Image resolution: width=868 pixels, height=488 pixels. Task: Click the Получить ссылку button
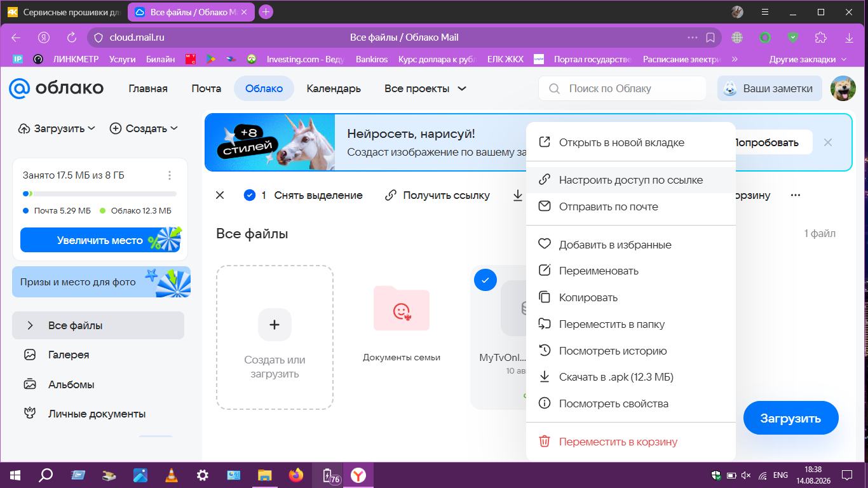point(438,196)
